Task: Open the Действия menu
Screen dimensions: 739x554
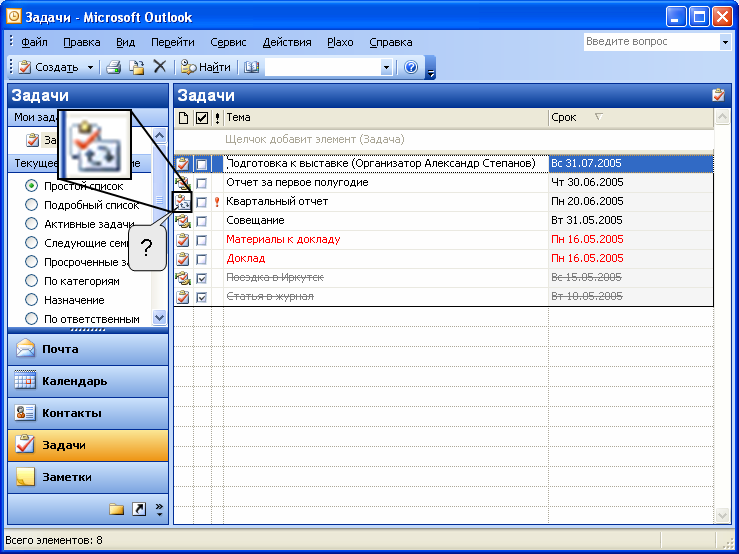Action: click(x=287, y=42)
